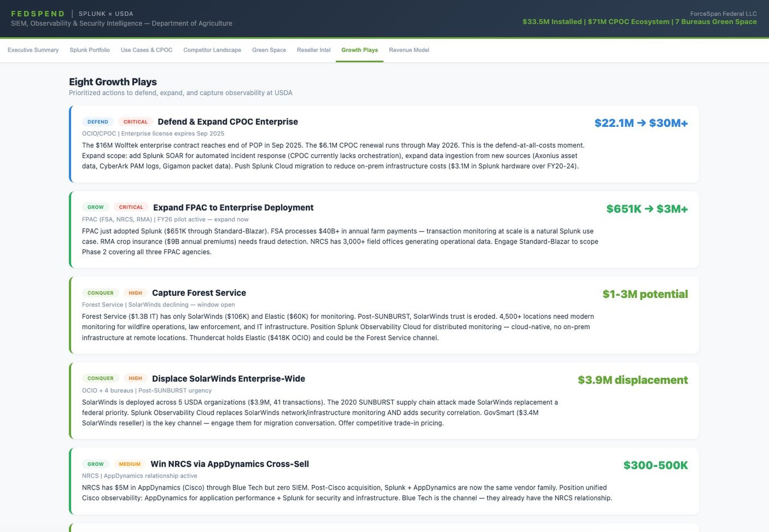Open the Reseller Intel tab
The height and width of the screenshot is (532, 769).
[314, 50]
